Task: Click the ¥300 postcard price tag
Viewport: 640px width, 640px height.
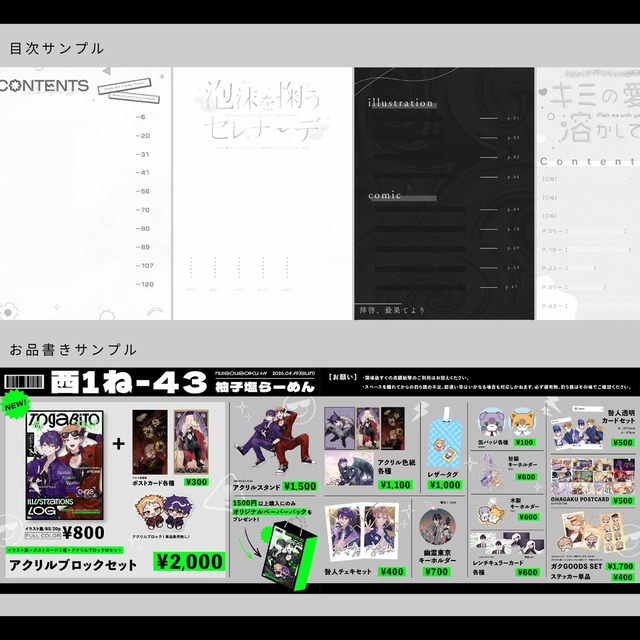Action: pyautogui.click(x=196, y=482)
